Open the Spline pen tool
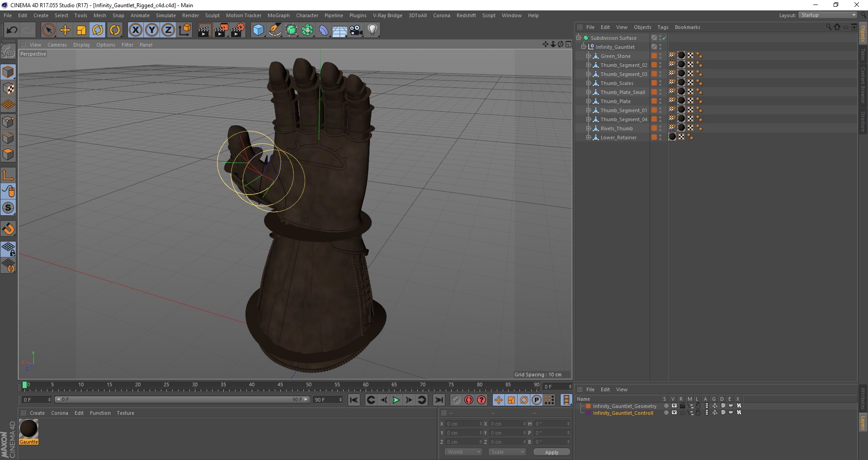Image resolution: width=868 pixels, height=460 pixels. [x=274, y=30]
